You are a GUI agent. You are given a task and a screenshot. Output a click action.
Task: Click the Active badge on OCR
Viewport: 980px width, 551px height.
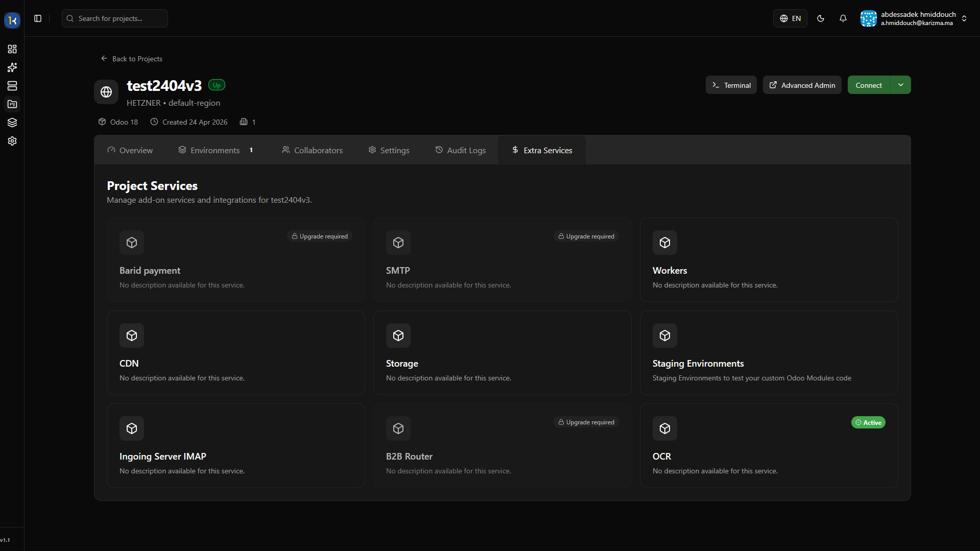tap(868, 422)
